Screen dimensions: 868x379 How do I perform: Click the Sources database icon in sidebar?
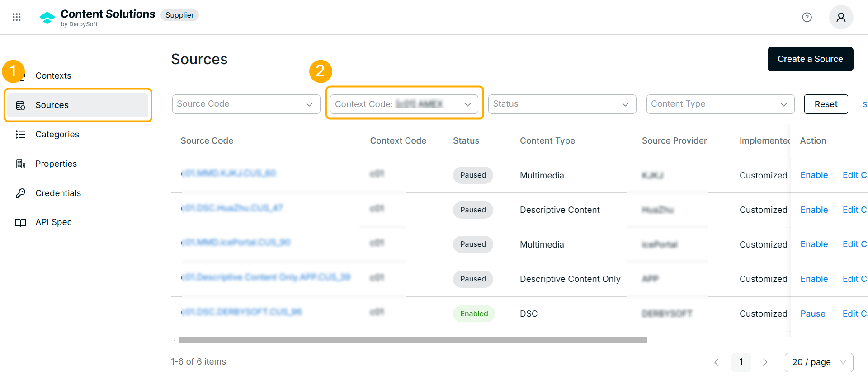20,105
